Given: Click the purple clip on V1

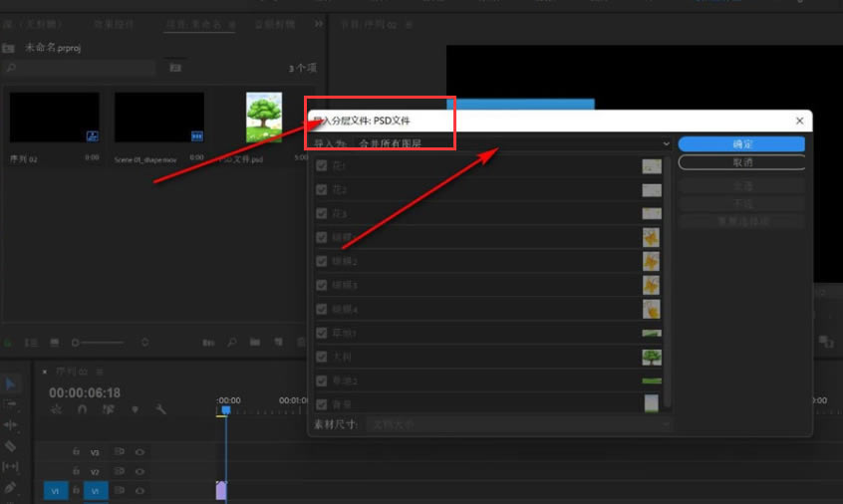Looking at the screenshot, I should tap(220, 491).
